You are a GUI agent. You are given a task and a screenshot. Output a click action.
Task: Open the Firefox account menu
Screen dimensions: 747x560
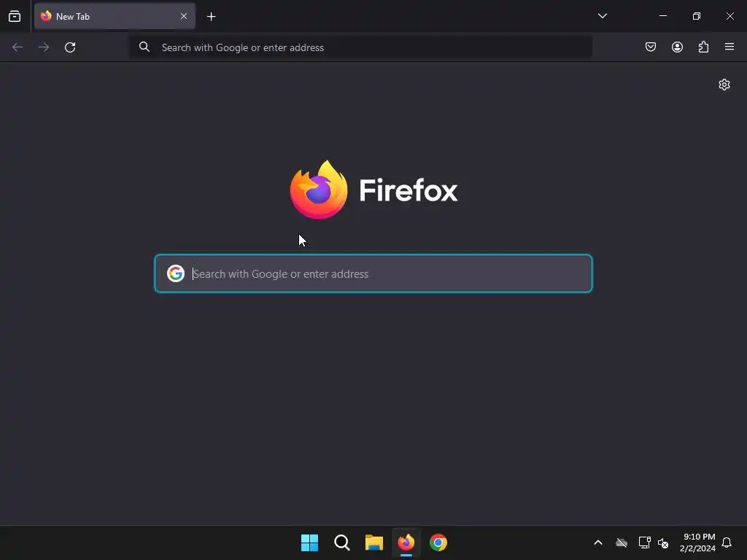[677, 47]
